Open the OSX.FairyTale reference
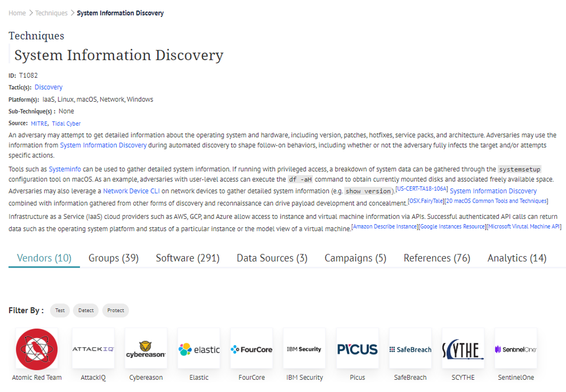The width and height of the screenshot is (566, 392). [x=426, y=201]
